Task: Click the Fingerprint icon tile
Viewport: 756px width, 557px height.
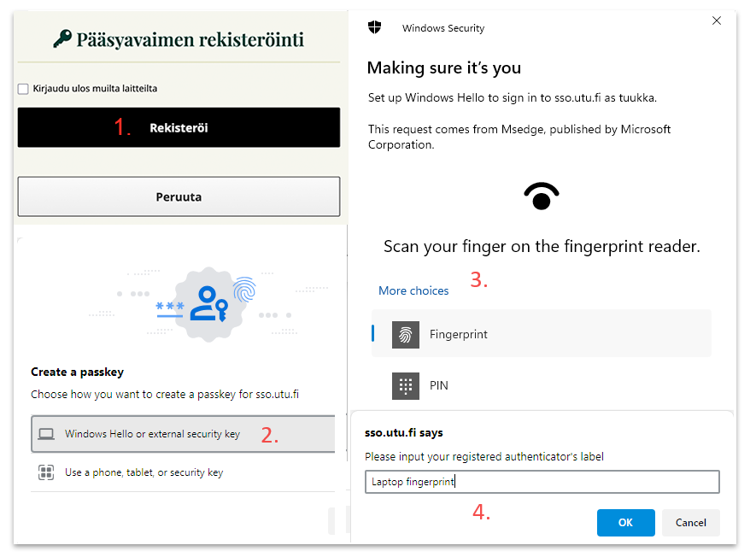Action: click(x=406, y=334)
